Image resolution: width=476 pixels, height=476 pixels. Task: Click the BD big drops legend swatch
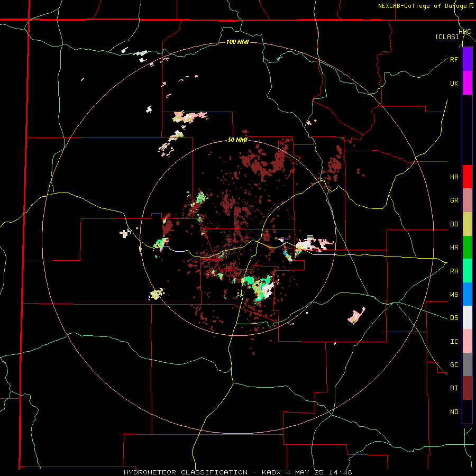[467, 224]
